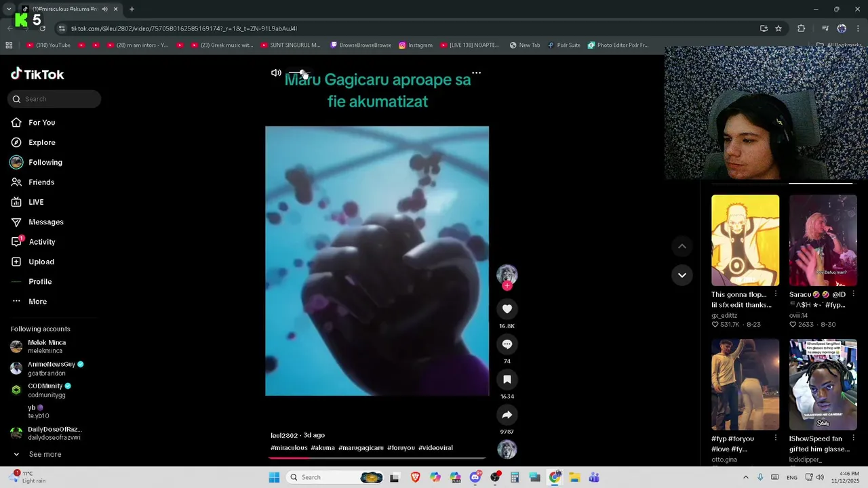The width and height of the screenshot is (868, 488).
Task: Seek using the video progress bar
Action: pos(377,457)
